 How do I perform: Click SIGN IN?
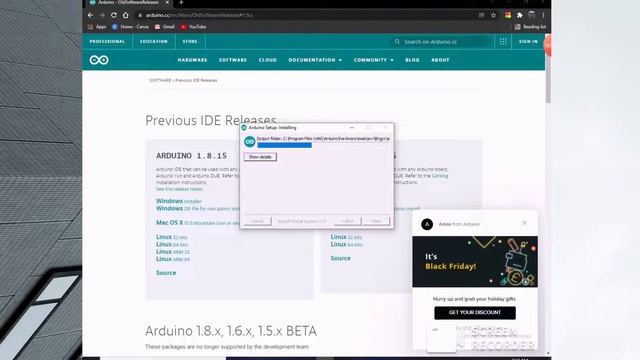528,42
